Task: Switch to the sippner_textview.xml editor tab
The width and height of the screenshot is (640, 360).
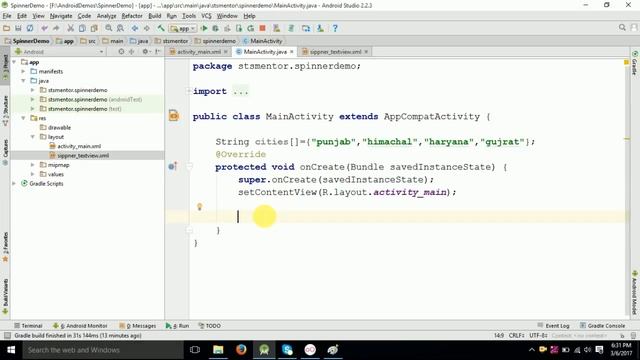Action: tap(335, 52)
